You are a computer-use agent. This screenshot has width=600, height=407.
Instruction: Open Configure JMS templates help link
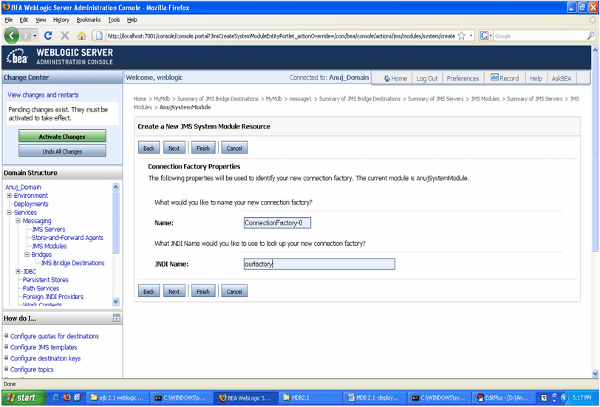coord(44,347)
